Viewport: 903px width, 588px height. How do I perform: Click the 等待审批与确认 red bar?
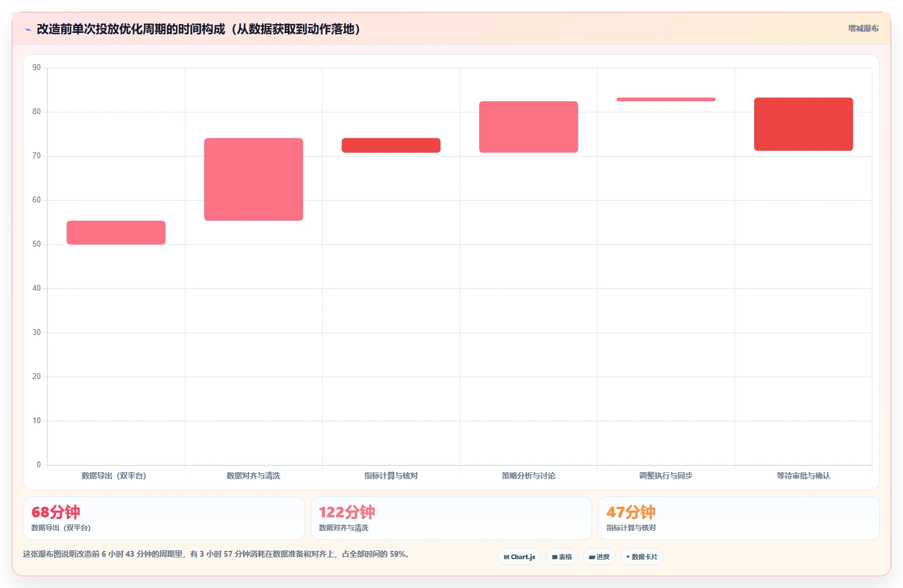click(804, 124)
